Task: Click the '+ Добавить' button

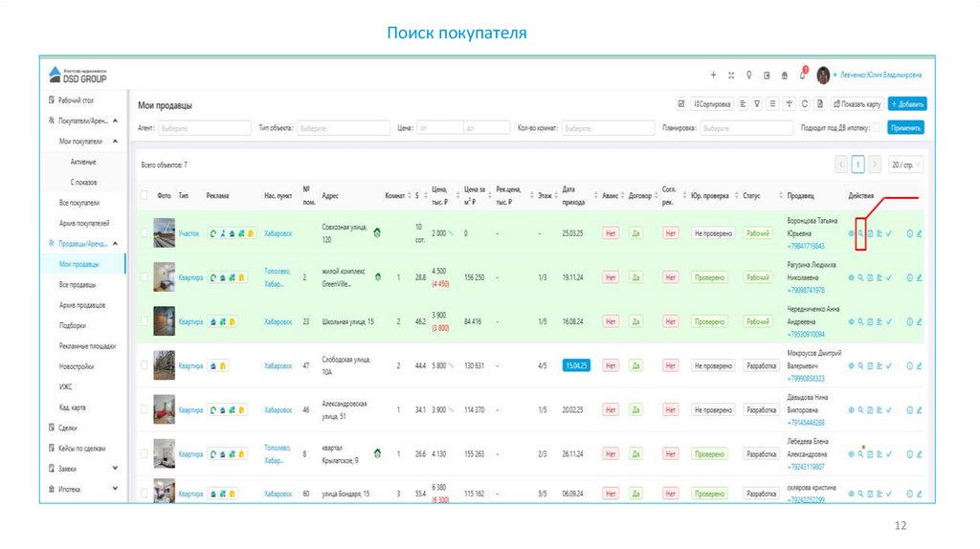Action: (906, 103)
